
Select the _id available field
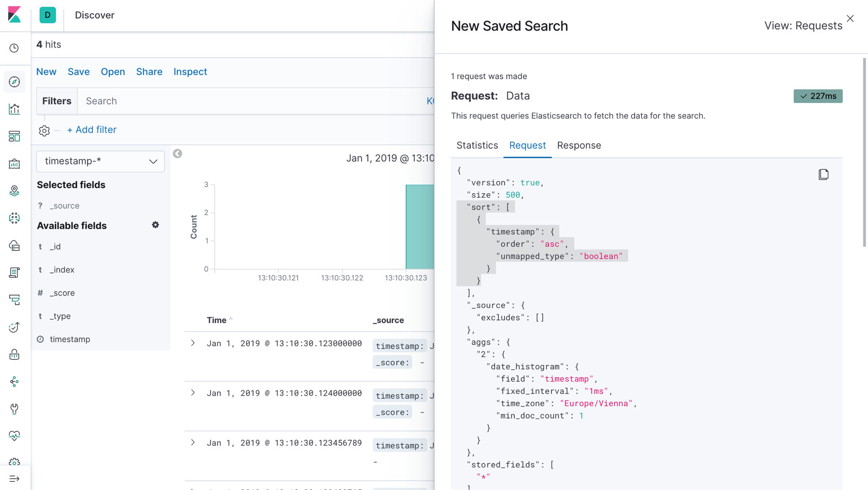[55, 247]
